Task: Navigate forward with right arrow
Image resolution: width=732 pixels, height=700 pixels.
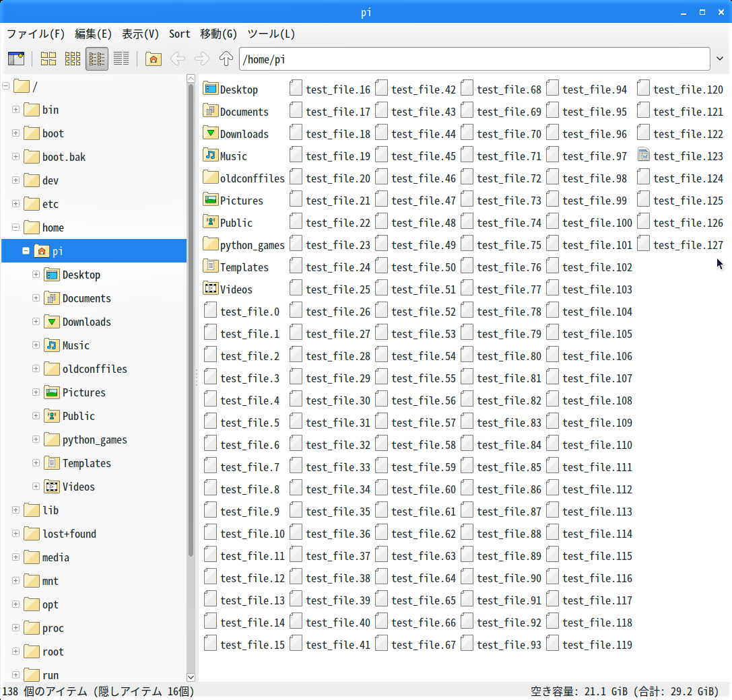Action: click(201, 59)
